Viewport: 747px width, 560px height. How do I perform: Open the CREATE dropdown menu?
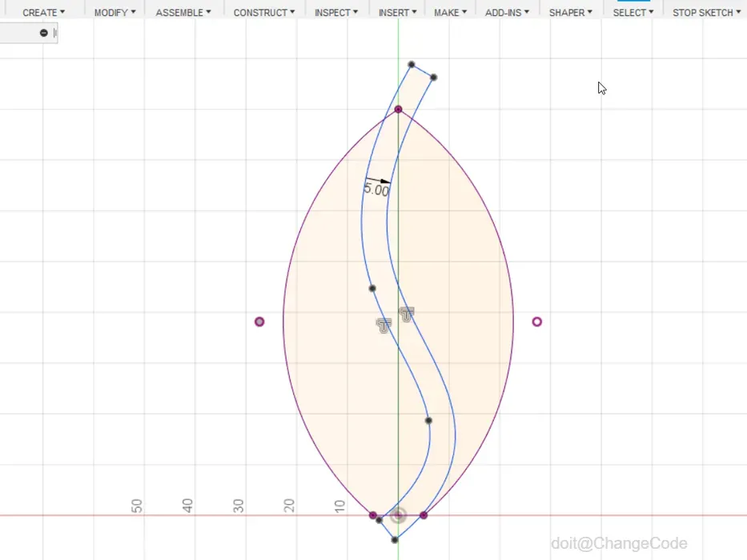coord(43,12)
